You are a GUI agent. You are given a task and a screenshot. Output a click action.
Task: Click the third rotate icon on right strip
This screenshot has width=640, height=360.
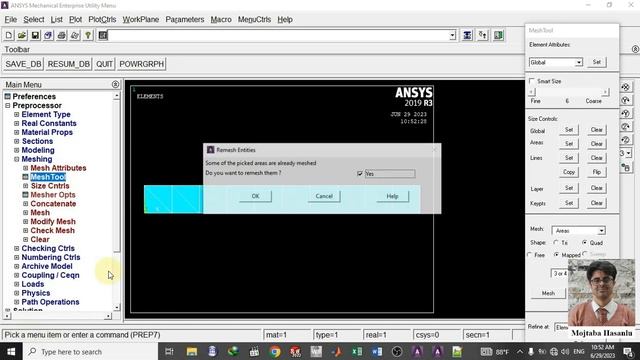click(x=626, y=113)
